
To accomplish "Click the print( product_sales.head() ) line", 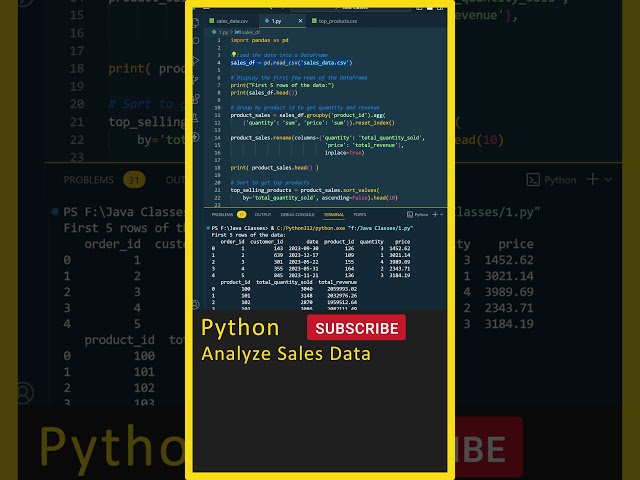I will pyautogui.click(x=274, y=168).
